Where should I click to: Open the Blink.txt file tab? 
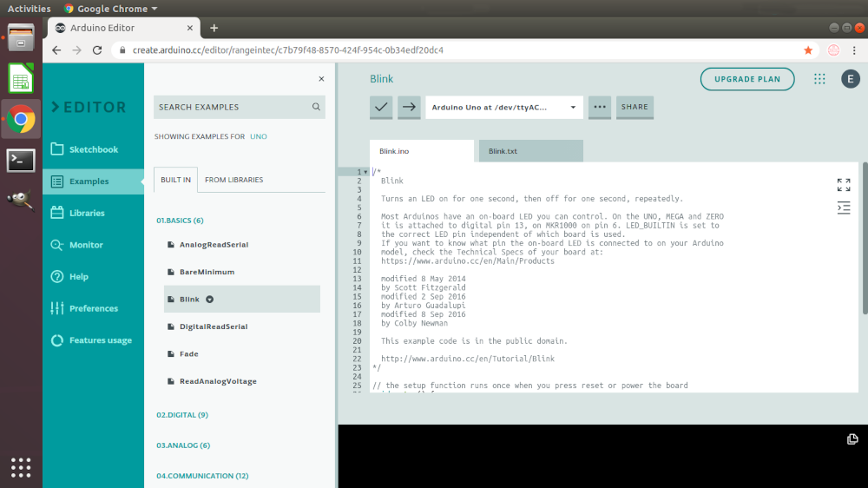click(x=531, y=151)
